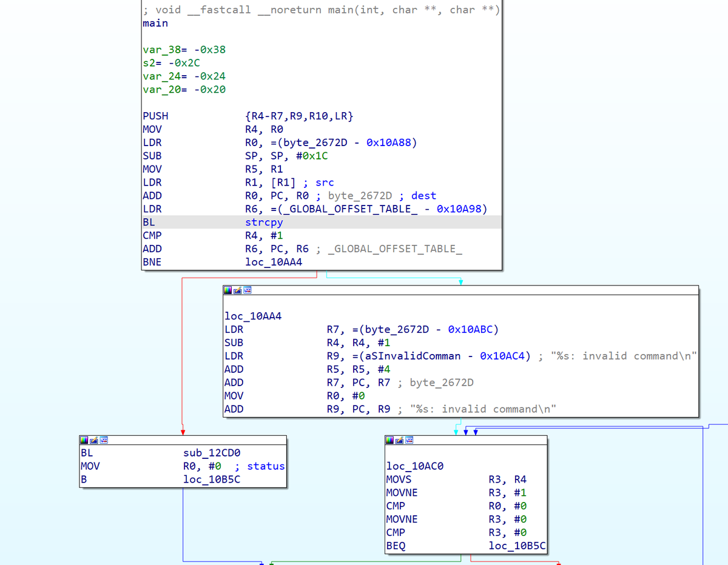Click the group-node icon on the loc_10AA4 header
The height and width of the screenshot is (565, 728).
point(246,290)
